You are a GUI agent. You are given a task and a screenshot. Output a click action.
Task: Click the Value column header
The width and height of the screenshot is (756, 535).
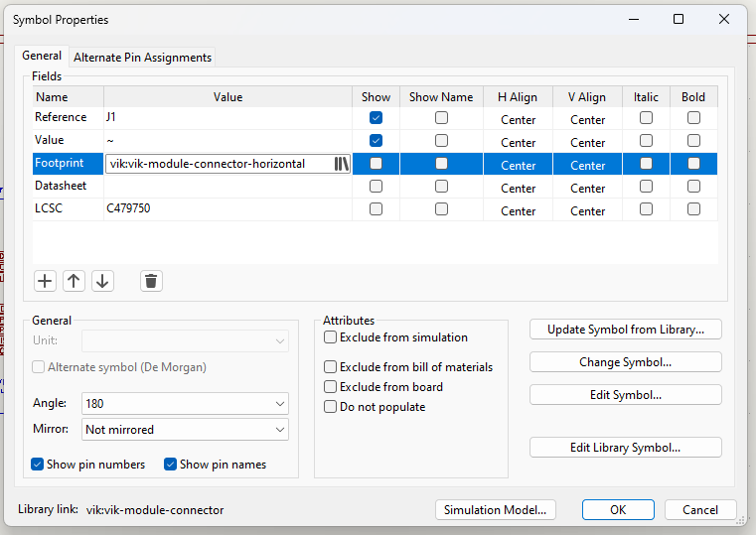click(227, 97)
